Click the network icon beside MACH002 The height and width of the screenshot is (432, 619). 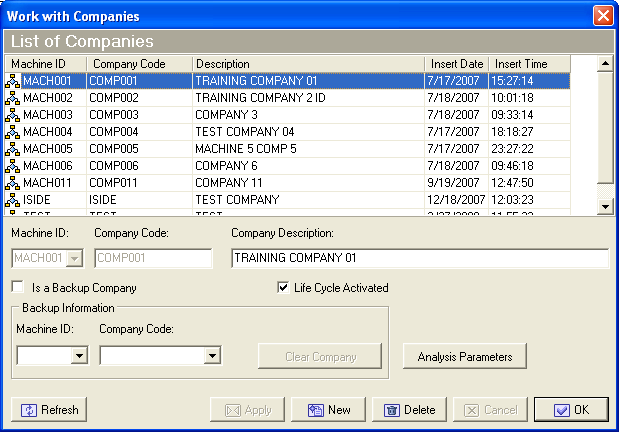13,98
